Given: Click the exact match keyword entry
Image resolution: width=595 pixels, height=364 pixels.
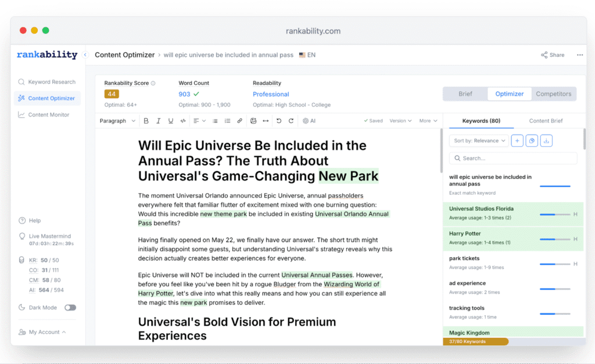Looking at the screenshot, I should pyautogui.click(x=513, y=185).
